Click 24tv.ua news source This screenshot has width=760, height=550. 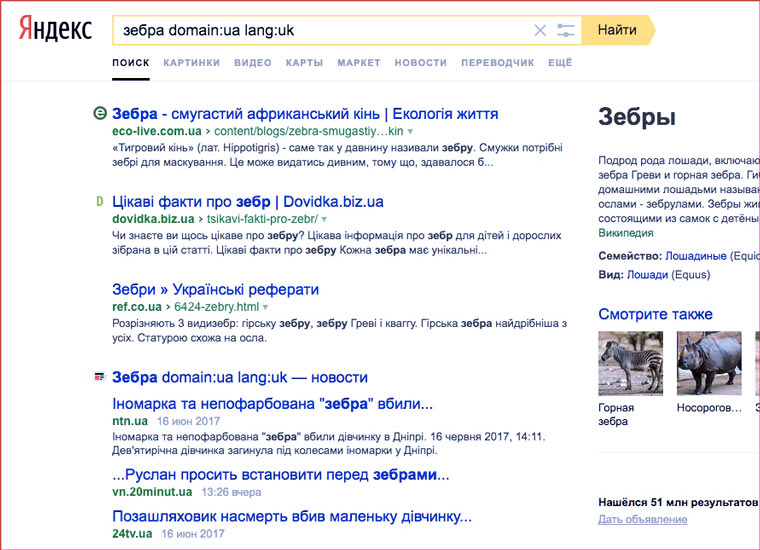(132, 534)
